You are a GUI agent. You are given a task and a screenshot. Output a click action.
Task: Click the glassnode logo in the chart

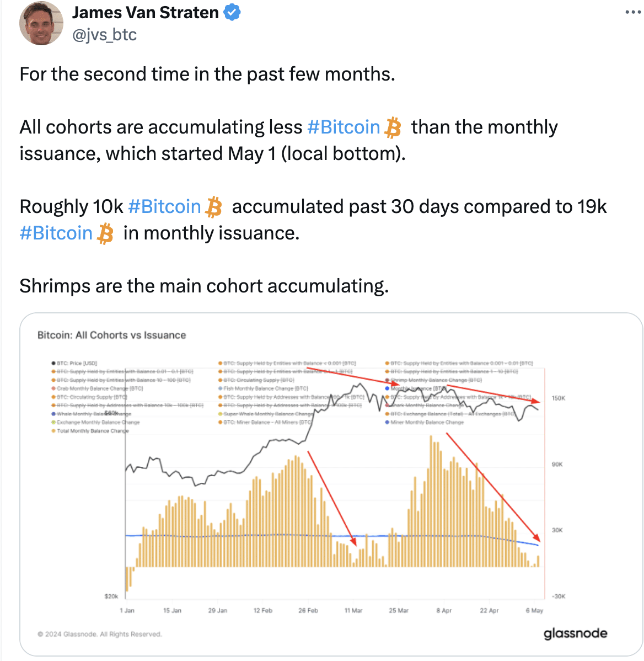(x=575, y=633)
